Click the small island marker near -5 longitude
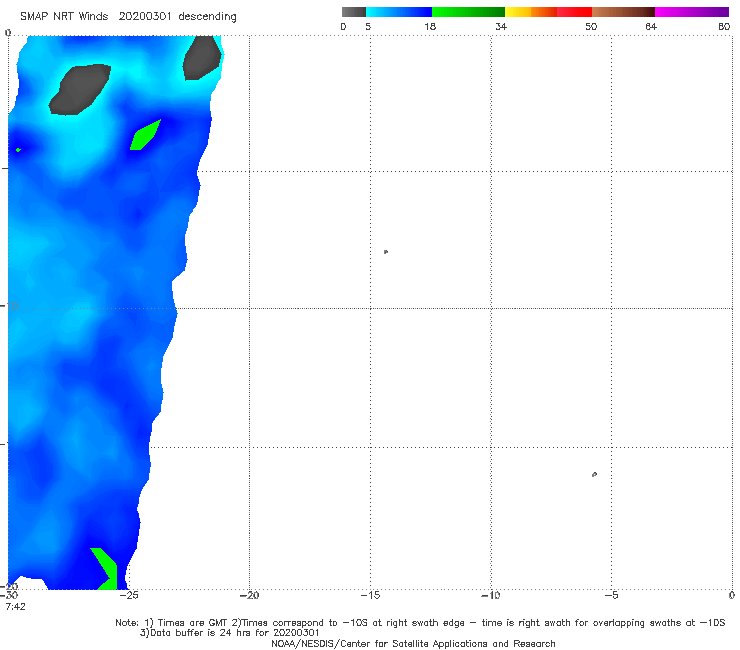740x650 pixels. [594, 474]
